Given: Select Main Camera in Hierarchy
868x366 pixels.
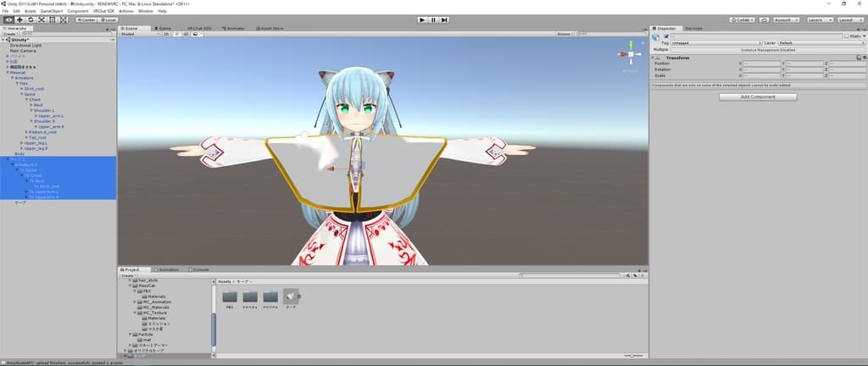Looking at the screenshot, I should tap(23, 51).
